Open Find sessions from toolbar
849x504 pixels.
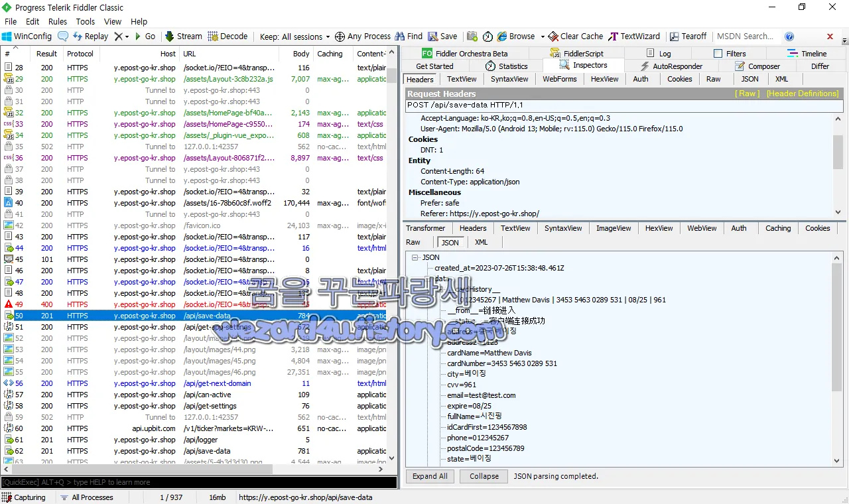point(409,36)
